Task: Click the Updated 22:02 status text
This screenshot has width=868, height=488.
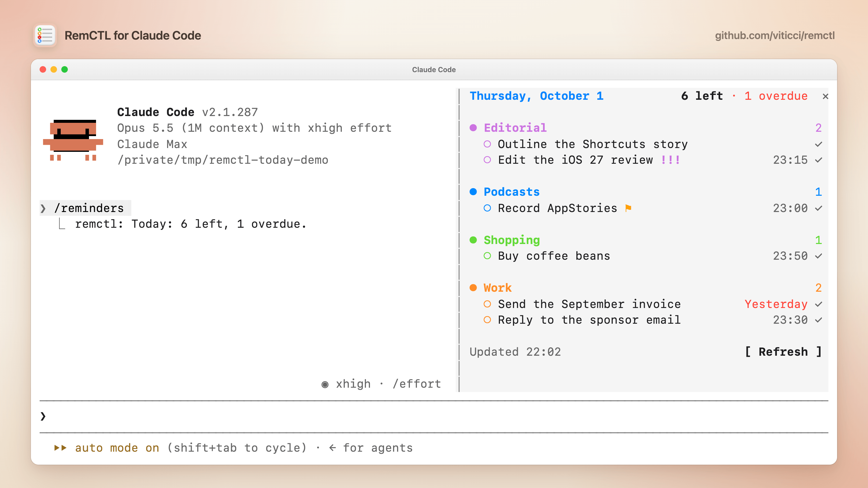Action: (x=515, y=352)
